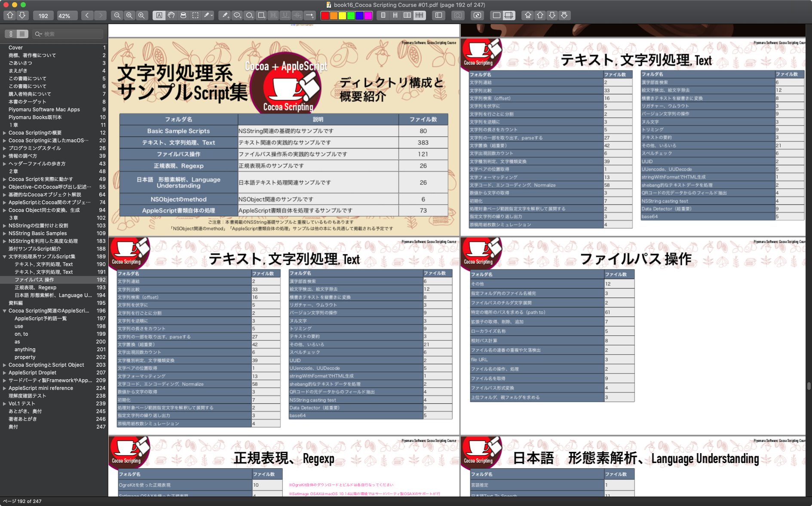
Task: Select 'ファイルパス 操作' outline row
Action: (x=54, y=280)
